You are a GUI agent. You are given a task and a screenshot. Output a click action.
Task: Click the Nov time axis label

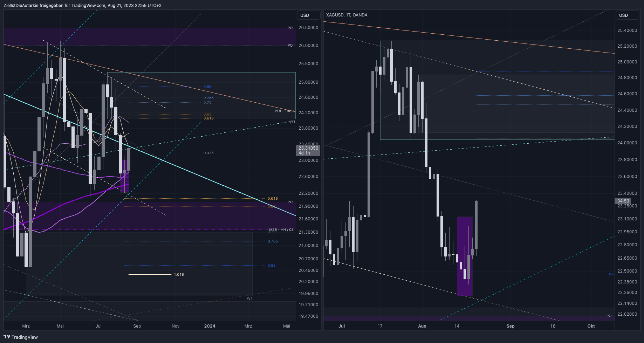pyautogui.click(x=176, y=326)
